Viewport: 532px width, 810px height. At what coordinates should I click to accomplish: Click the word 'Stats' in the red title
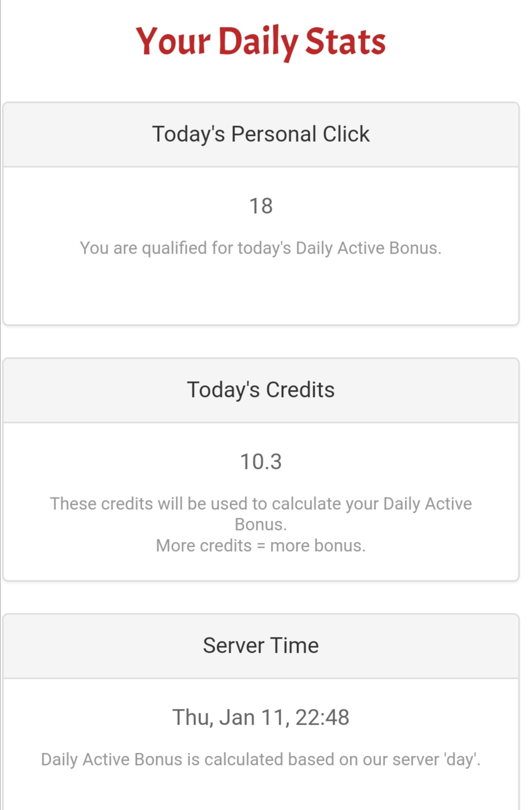(345, 41)
